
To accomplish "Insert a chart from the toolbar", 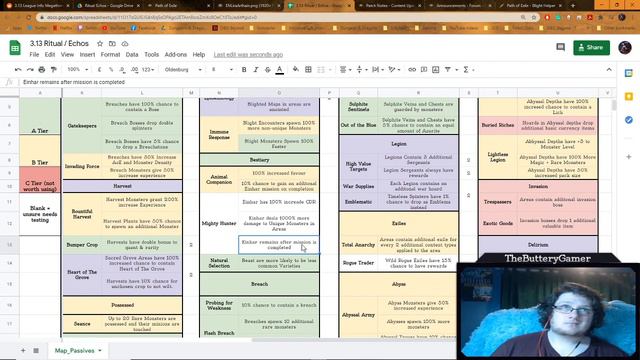I will pos(436,70).
